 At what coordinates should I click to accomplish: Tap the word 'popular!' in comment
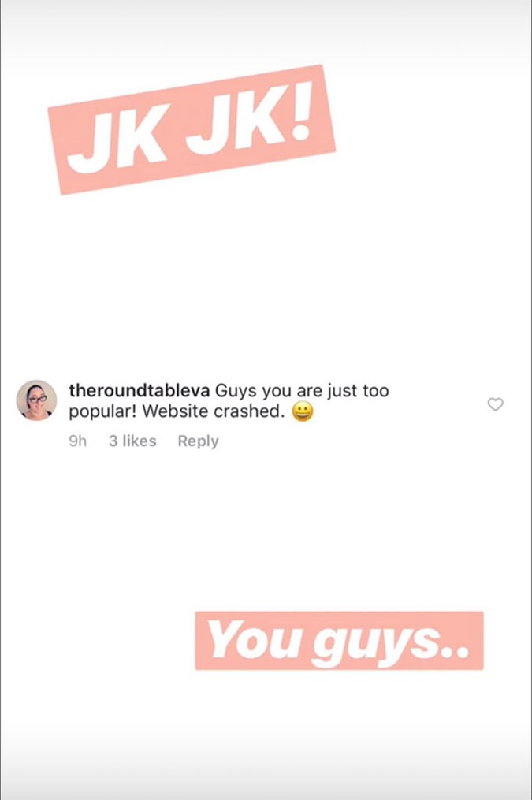click(x=103, y=412)
